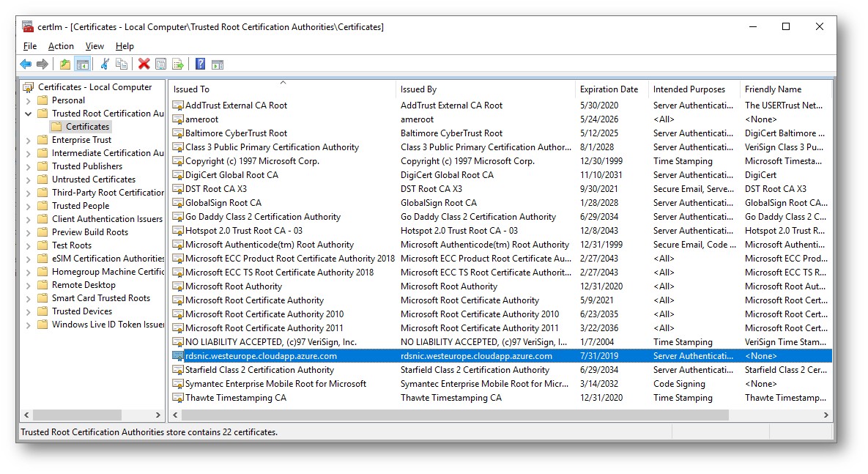Toggle Show/Hide Console Tree toolbar icon
This screenshot has height=474, width=868.
pyautogui.click(x=83, y=64)
